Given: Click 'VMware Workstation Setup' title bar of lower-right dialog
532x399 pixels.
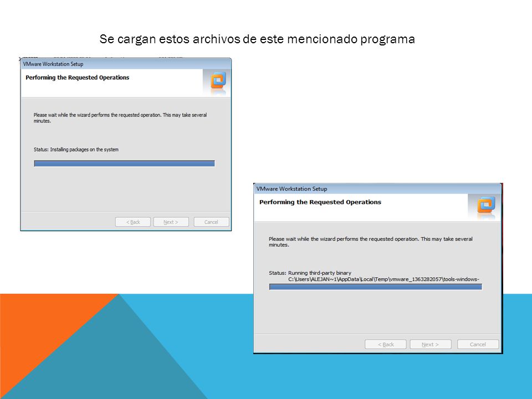Looking at the screenshot, I should 377,188.
